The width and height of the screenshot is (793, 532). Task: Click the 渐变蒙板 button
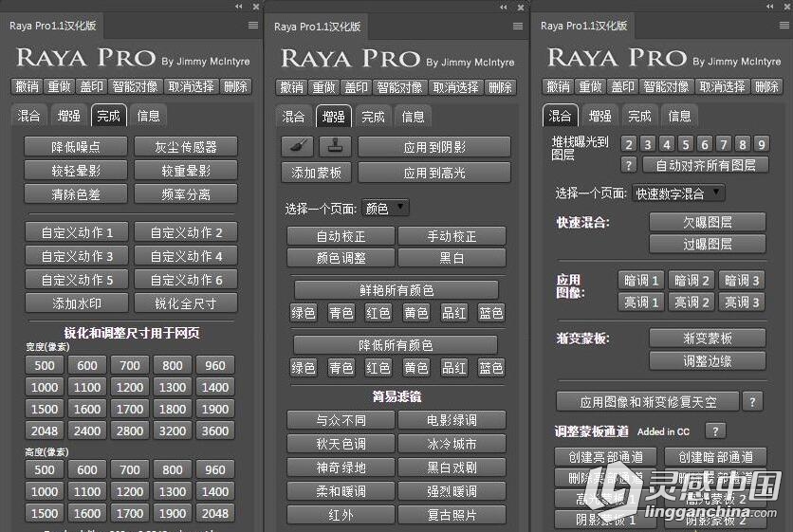coord(707,338)
